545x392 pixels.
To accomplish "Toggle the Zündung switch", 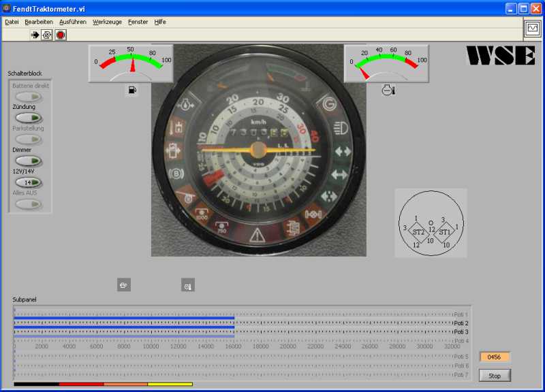I will tap(29, 118).
